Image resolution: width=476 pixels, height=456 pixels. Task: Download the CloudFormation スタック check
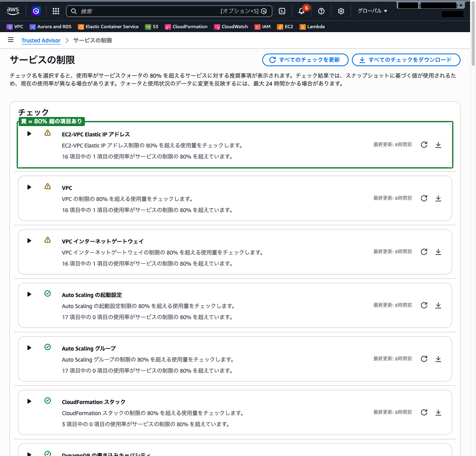click(438, 412)
